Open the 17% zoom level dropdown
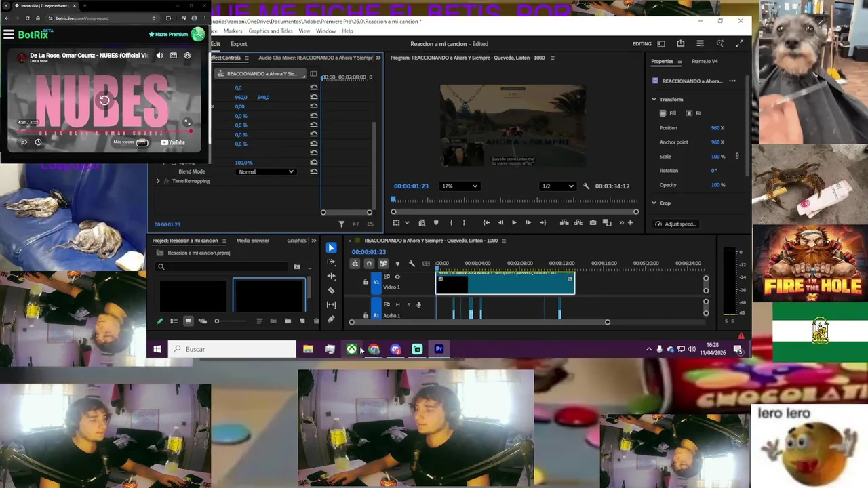The width and height of the screenshot is (868, 488). click(459, 186)
